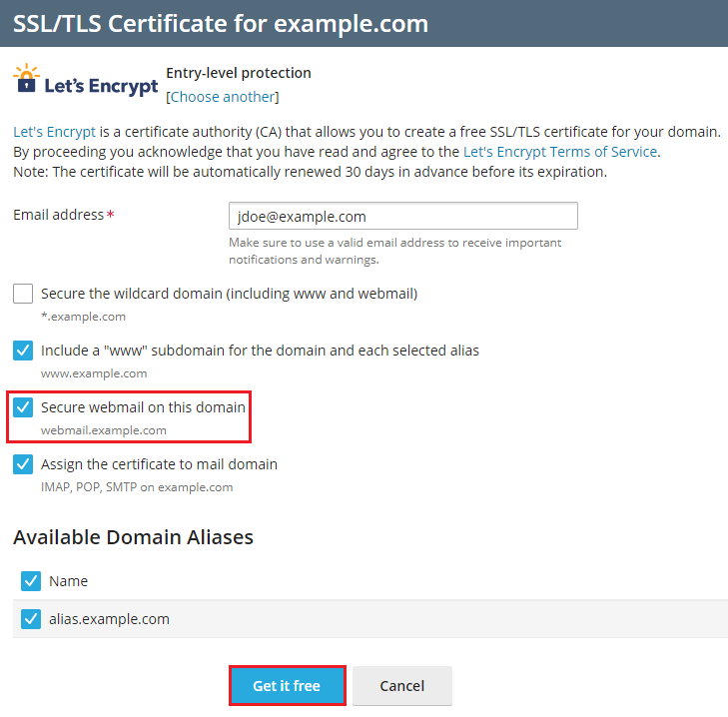Open the Let's Encrypt certificate authority link
The height and width of the screenshot is (717, 728).
(x=55, y=132)
